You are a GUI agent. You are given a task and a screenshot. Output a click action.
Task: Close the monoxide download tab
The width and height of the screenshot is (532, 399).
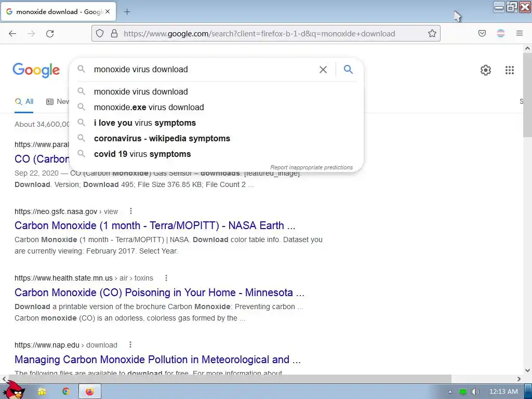pyautogui.click(x=108, y=11)
